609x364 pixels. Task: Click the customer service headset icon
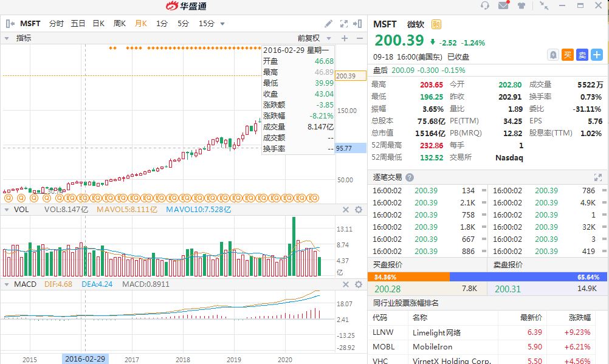pos(485,5)
